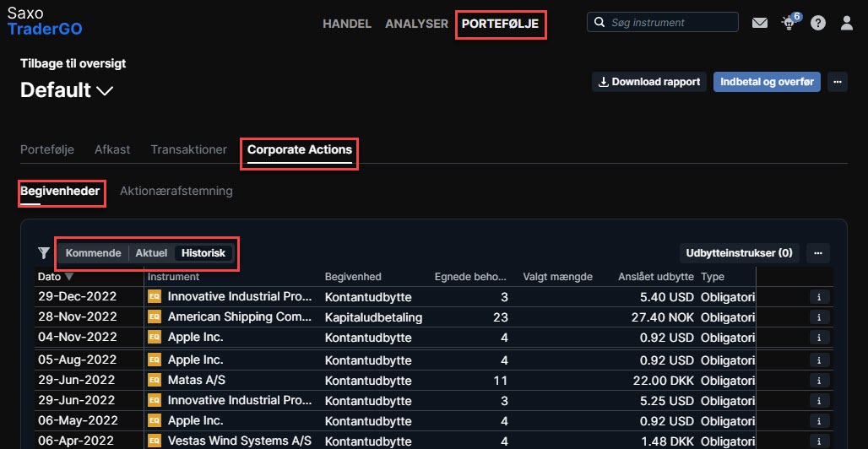Click the Download rapport button
The width and height of the screenshot is (868, 449).
[649, 82]
